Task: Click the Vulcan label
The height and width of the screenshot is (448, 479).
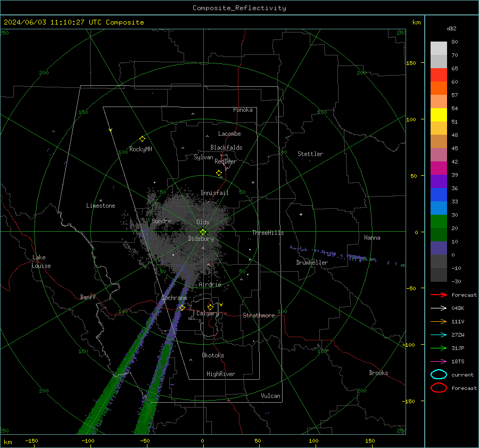Action: point(270,396)
